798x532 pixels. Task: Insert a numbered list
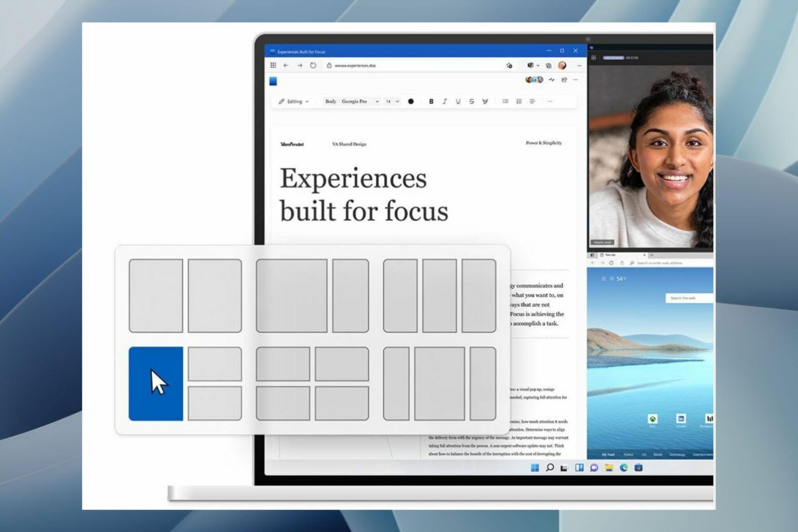click(x=519, y=101)
